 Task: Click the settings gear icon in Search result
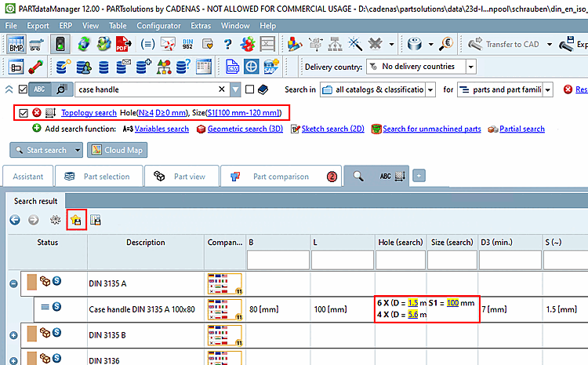55,220
